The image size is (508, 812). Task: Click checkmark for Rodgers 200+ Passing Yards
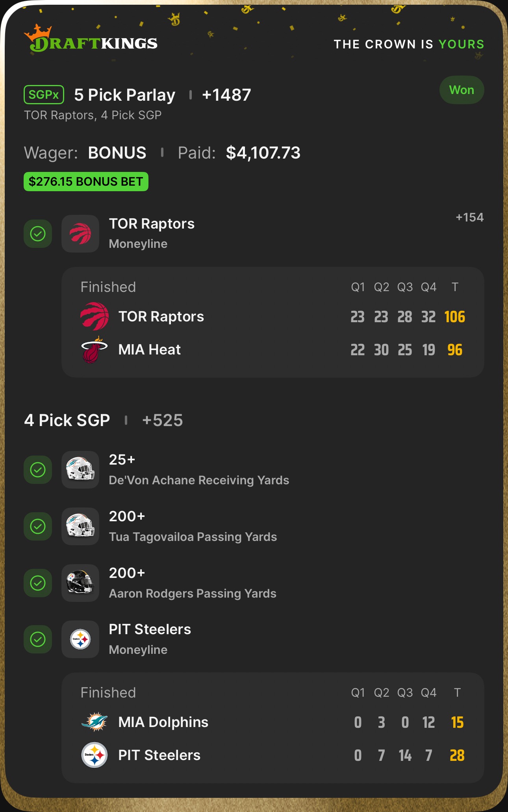(x=38, y=583)
